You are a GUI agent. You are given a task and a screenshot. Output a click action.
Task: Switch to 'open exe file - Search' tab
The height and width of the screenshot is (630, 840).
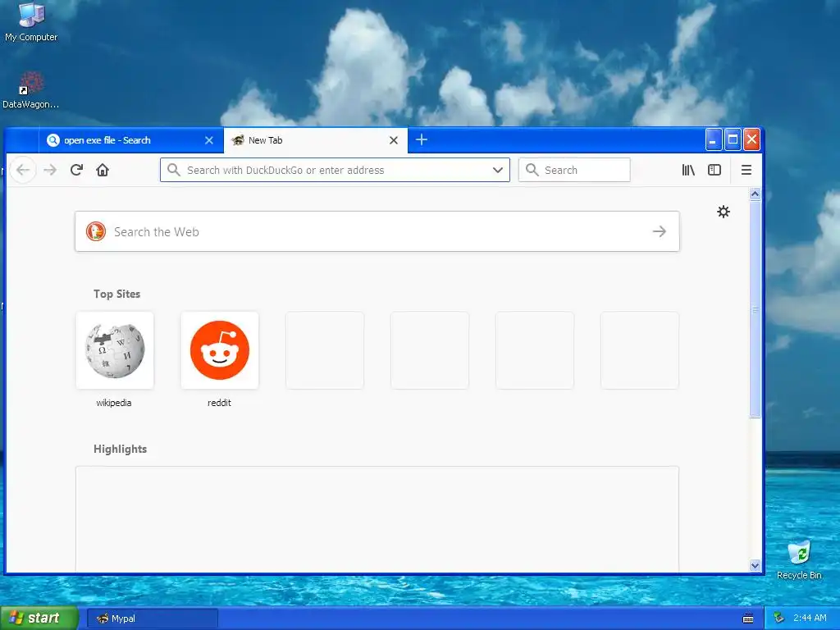(x=130, y=140)
